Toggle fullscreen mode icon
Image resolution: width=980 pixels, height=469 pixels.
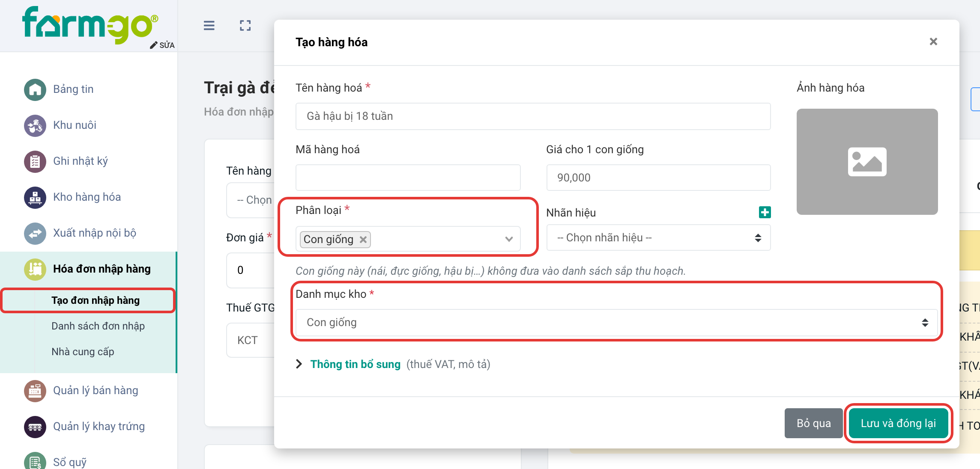point(245,26)
